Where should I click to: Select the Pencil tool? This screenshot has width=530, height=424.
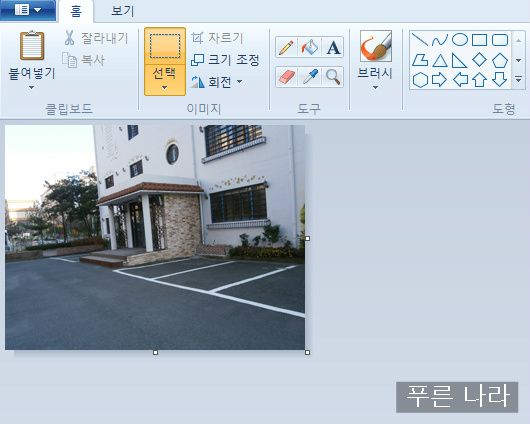click(x=286, y=47)
